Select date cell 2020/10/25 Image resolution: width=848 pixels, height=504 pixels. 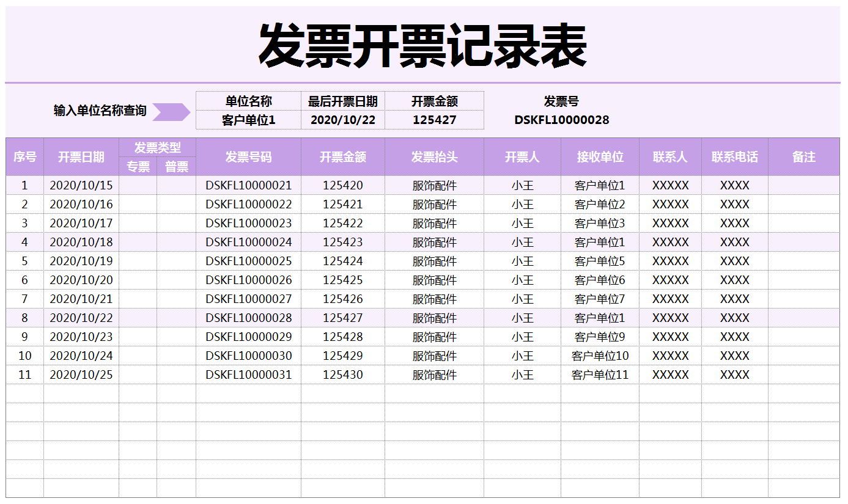tap(81, 374)
